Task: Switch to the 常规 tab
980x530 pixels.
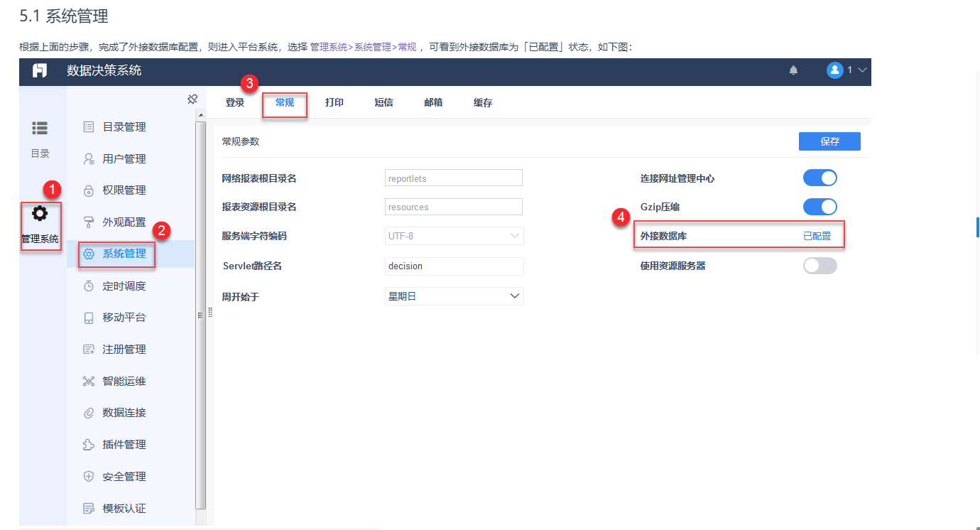Action: (x=285, y=102)
